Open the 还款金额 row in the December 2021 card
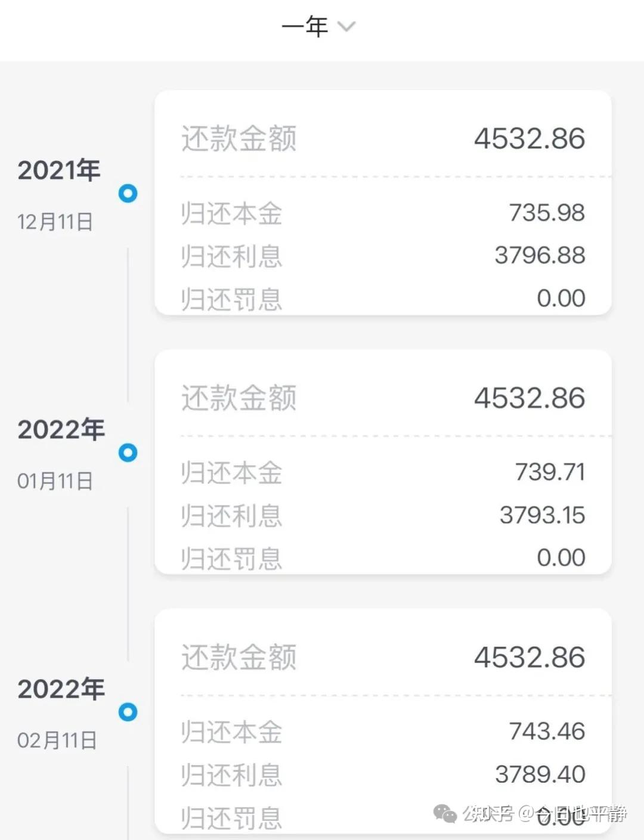Screen dimensions: 644x840 tap(383, 139)
